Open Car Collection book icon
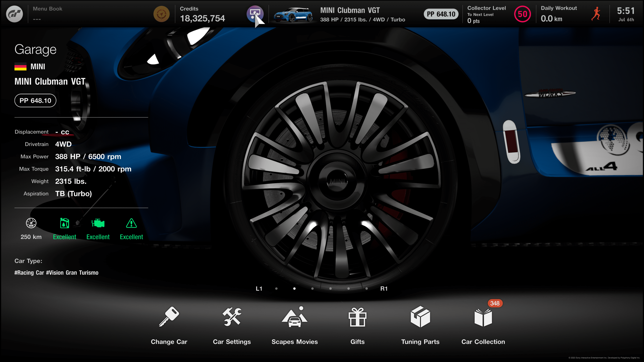This screenshot has width=644, height=362. point(483,317)
